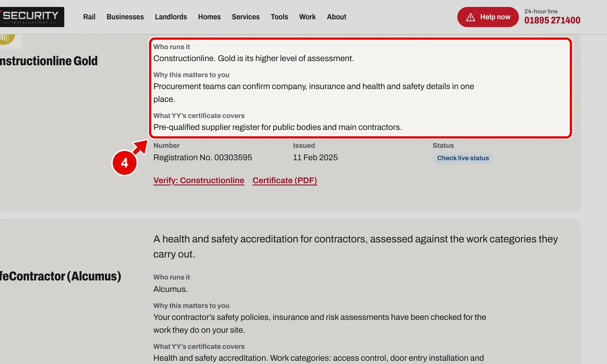607x364 pixels.
Task: Open the Tools menu item
Action: (279, 17)
